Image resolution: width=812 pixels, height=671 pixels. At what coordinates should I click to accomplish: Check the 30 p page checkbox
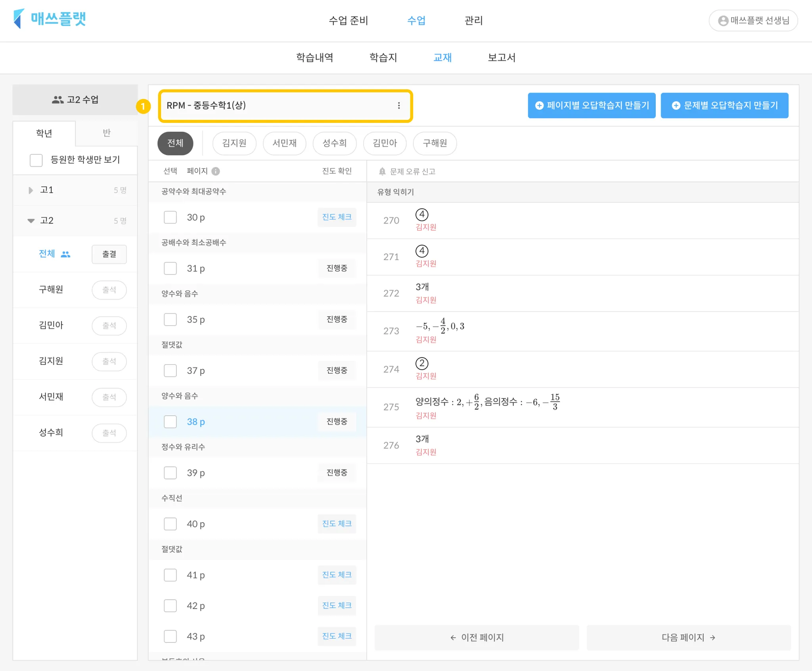(x=170, y=217)
